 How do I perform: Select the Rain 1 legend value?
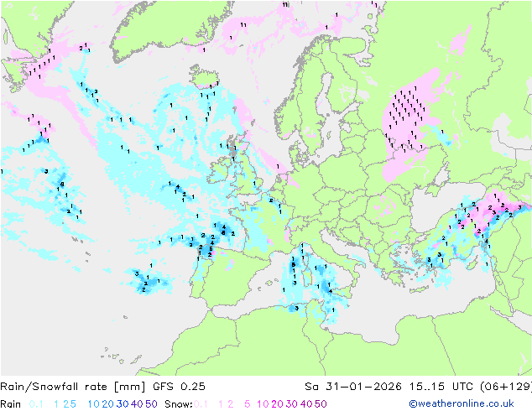tap(56, 404)
